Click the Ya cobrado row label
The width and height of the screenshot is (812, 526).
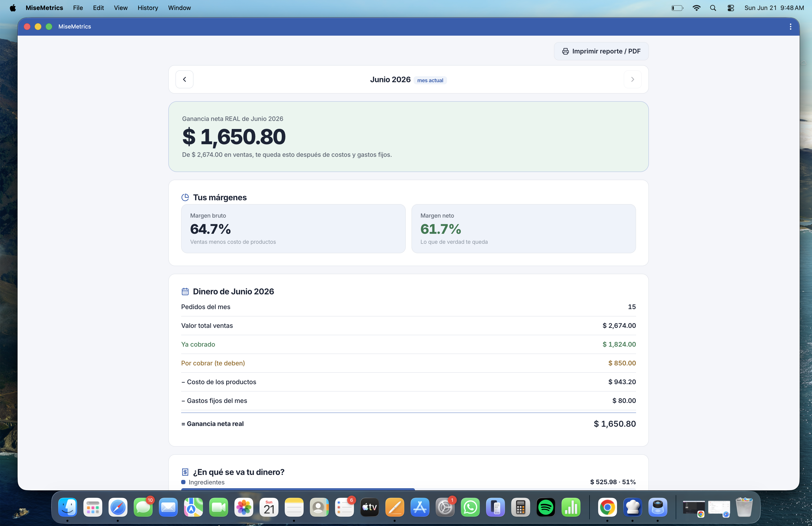coord(198,344)
